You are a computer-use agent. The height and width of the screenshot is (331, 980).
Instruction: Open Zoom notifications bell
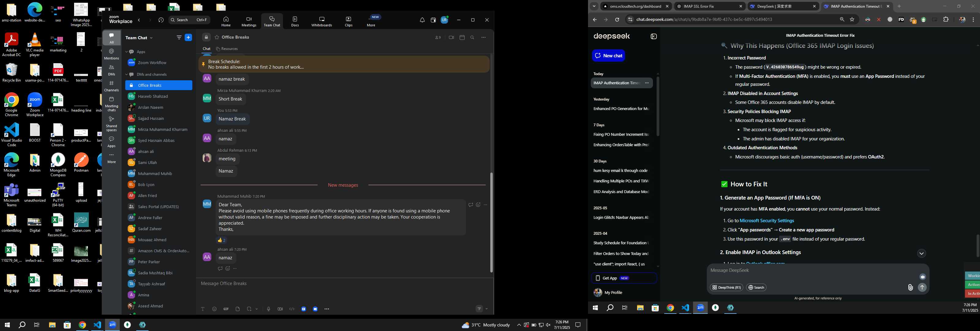[x=422, y=20]
